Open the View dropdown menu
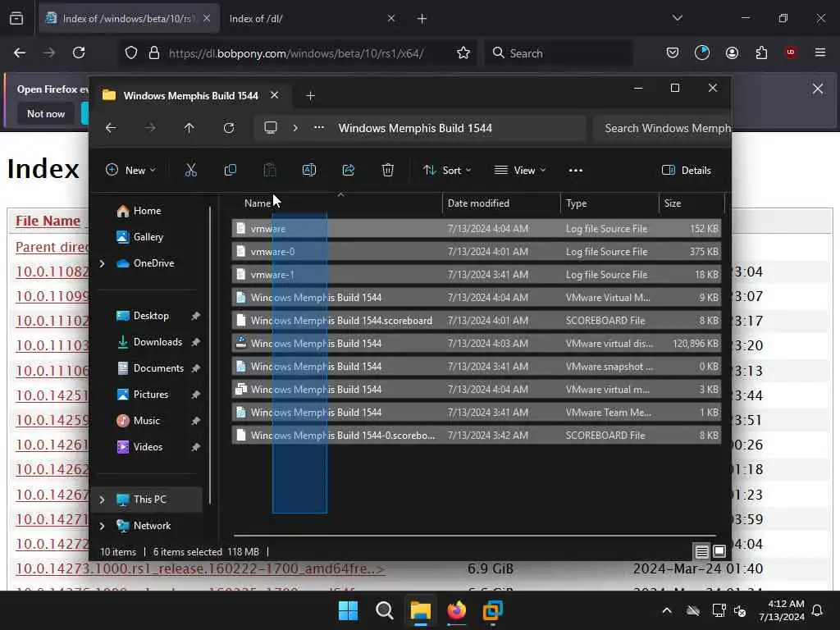Viewport: 840px width, 630px height. (x=519, y=171)
